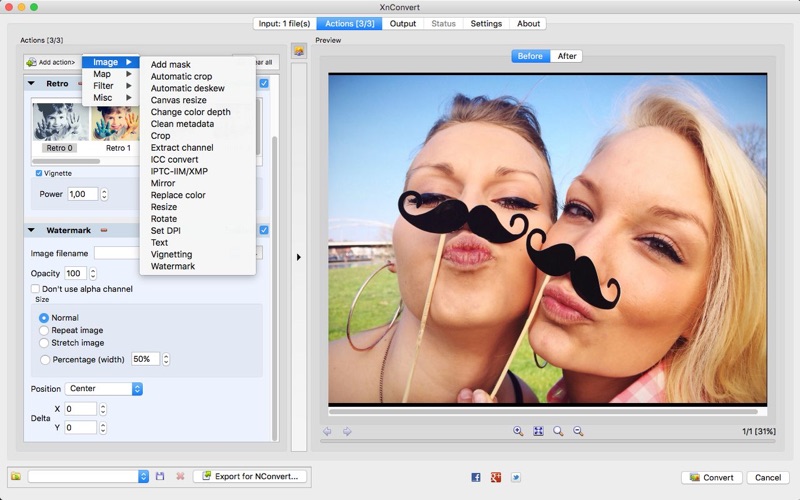Collapse the Watermark section
This screenshot has height=500, width=800.
pos(32,230)
